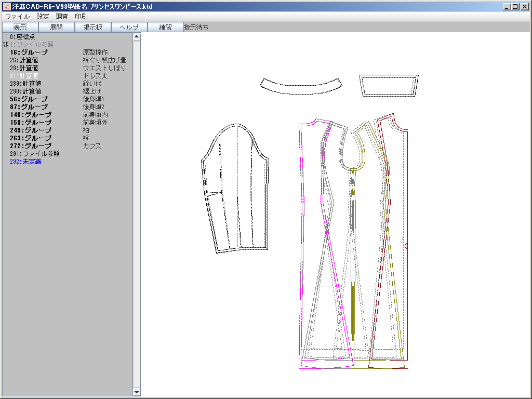The width and height of the screenshot is (532, 399).
Task: Click the カフス description
Action: click(92, 146)
